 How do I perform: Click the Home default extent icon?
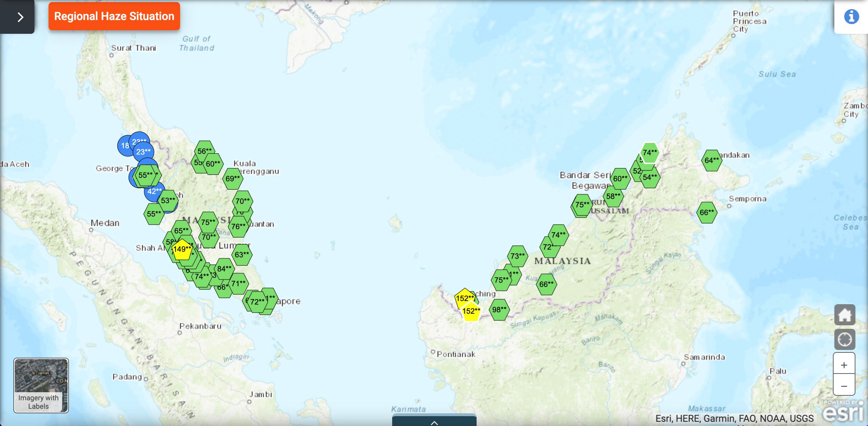pyautogui.click(x=844, y=315)
